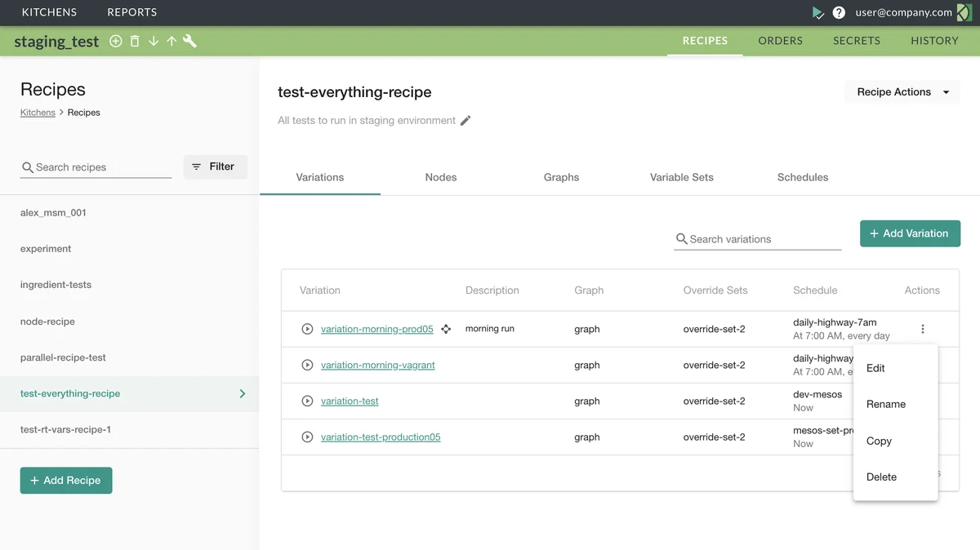
Task: Open the variation-test-production05 link
Action: [381, 437]
